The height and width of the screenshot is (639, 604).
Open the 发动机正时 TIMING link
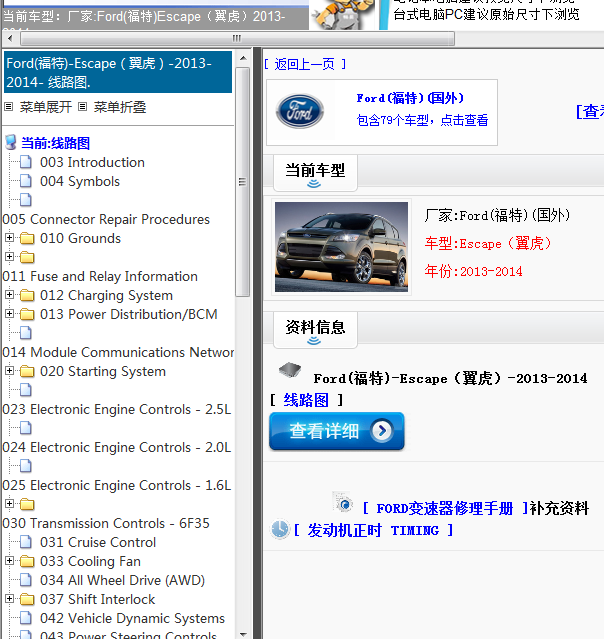[373, 531]
